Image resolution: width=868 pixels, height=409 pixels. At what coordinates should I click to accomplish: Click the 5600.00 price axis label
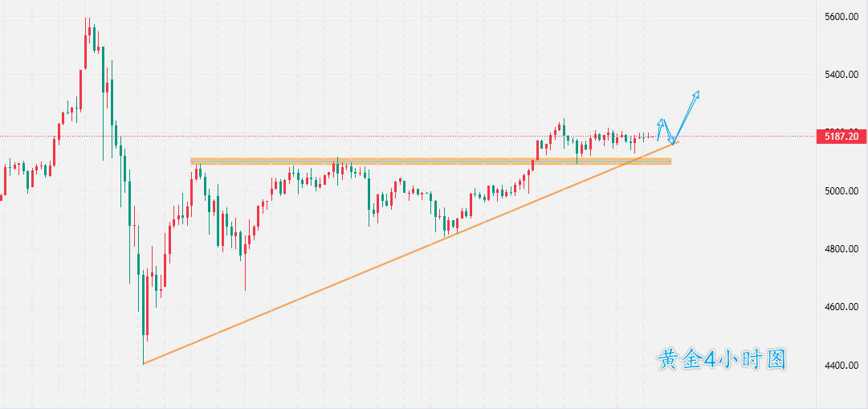[x=842, y=17]
